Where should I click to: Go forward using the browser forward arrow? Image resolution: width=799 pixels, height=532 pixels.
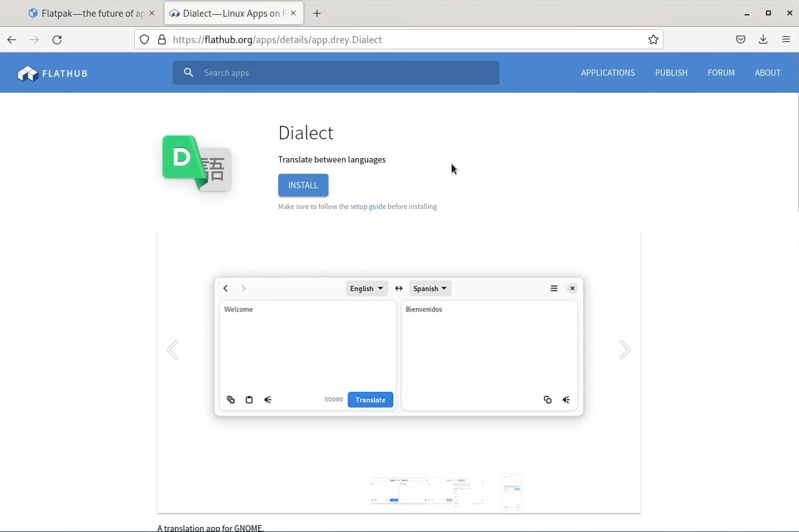pyautogui.click(x=34, y=40)
